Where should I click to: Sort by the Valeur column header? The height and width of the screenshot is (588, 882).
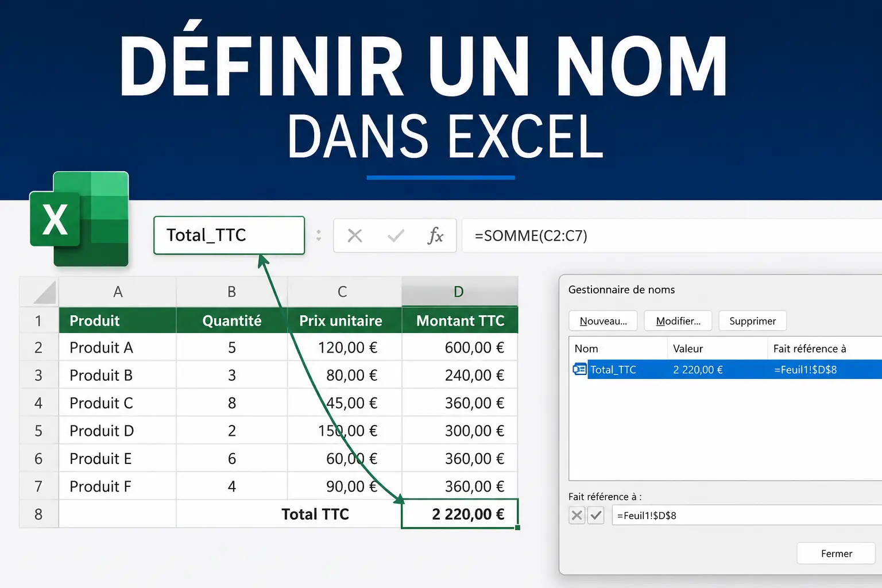(x=717, y=349)
